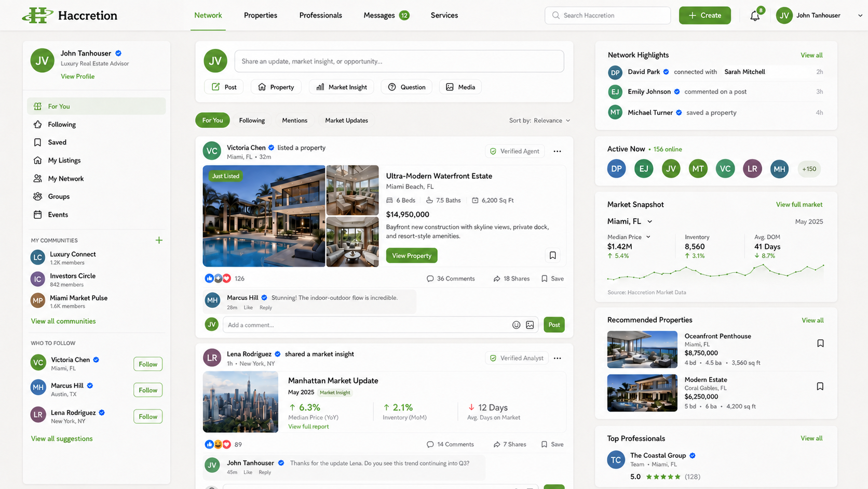This screenshot has height=489, width=868.
Task: Bookmark the Modern Estate recommendation
Action: point(820,386)
